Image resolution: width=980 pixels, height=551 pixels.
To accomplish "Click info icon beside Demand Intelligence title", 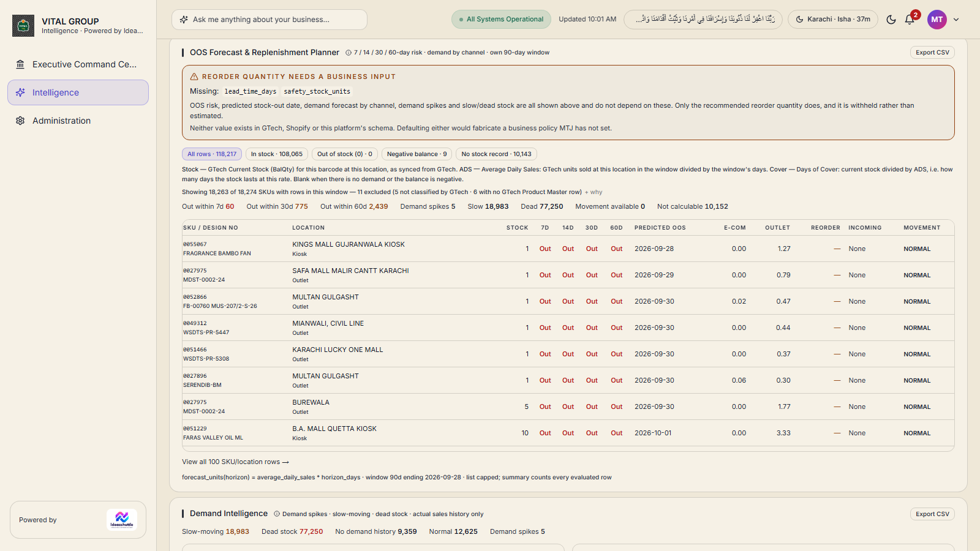I will point(277,514).
